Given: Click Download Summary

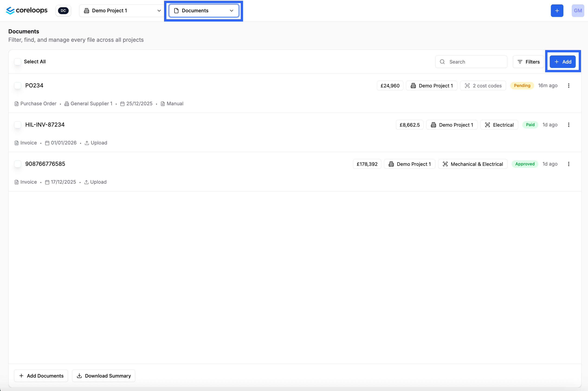Looking at the screenshot, I should point(104,375).
